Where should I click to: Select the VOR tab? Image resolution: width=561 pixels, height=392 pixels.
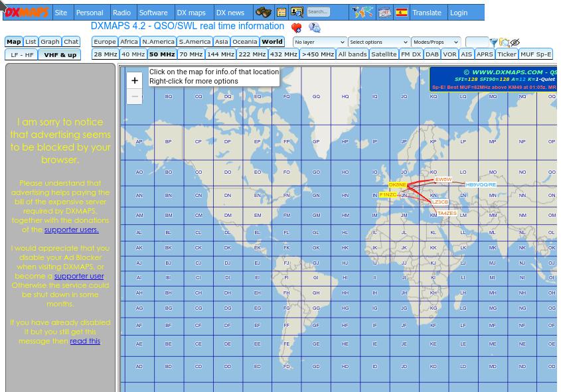(449, 54)
